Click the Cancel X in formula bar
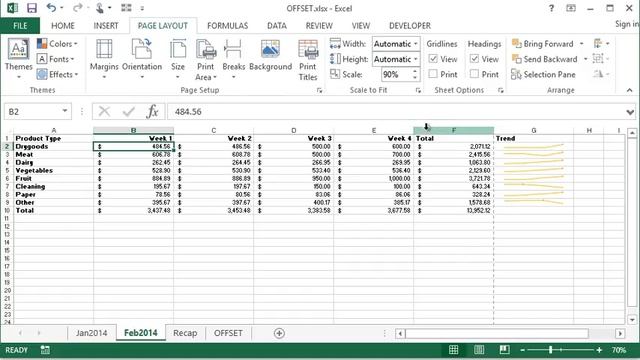 (x=104, y=111)
